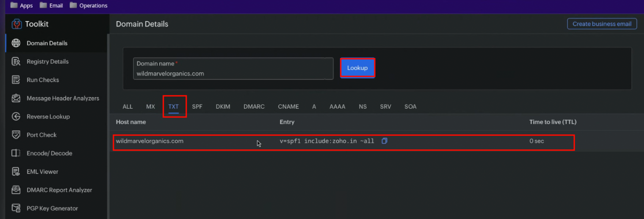Viewport: 644px width, 219px height.
Task: Open Message Header Analyzers icon
Action: point(16,98)
